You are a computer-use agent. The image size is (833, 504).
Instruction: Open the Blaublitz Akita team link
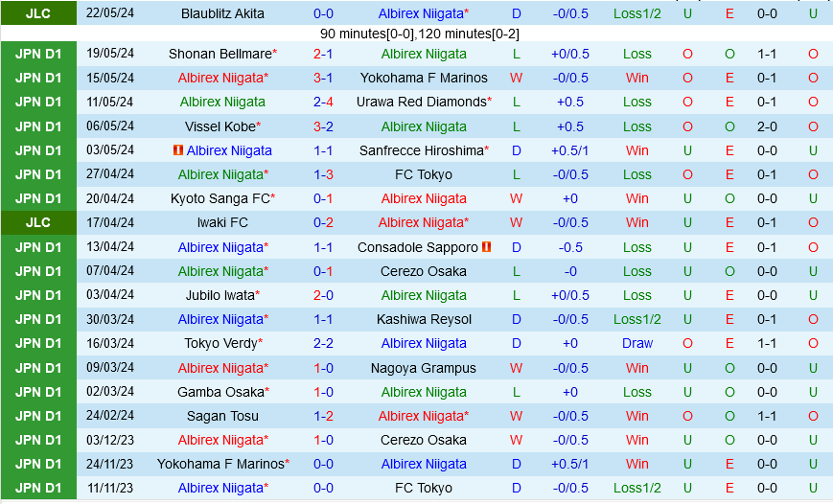(222, 13)
